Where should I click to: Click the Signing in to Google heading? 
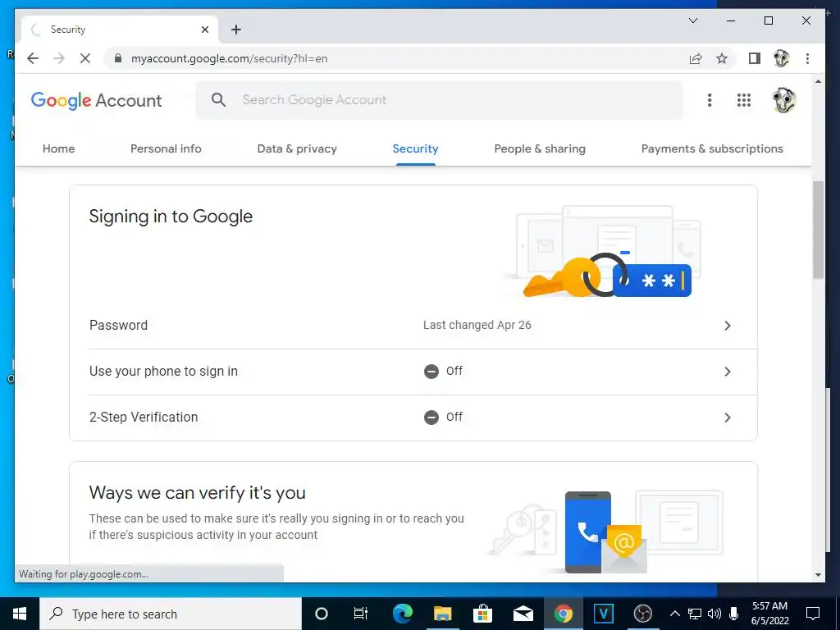[x=171, y=217]
